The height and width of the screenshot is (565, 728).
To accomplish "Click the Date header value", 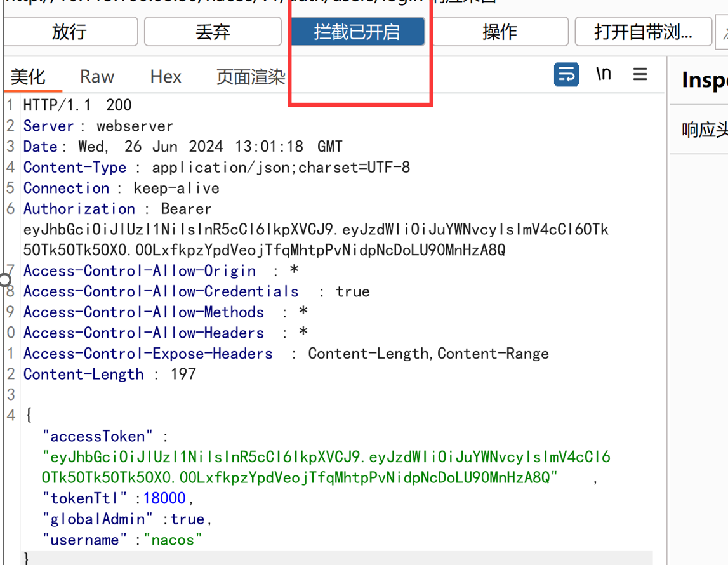I will coord(210,146).
